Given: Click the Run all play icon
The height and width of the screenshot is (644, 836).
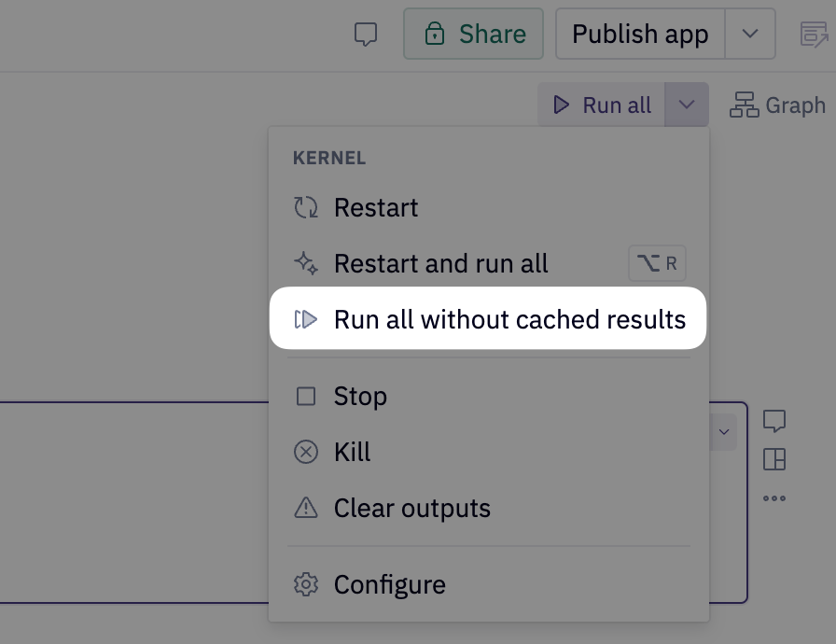Looking at the screenshot, I should pyautogui.click(x=560, y=105).
